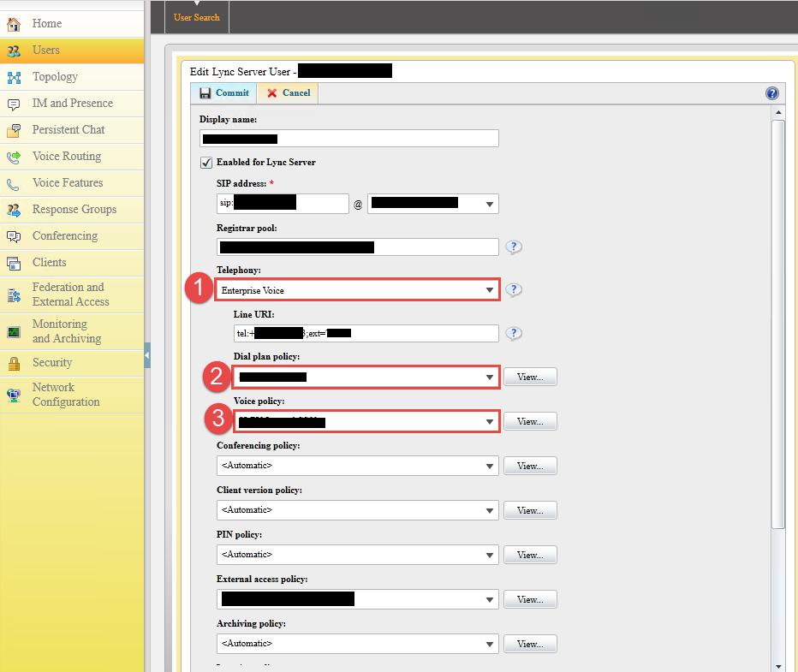View the Conferencing policy

click(x=530, y=466)
